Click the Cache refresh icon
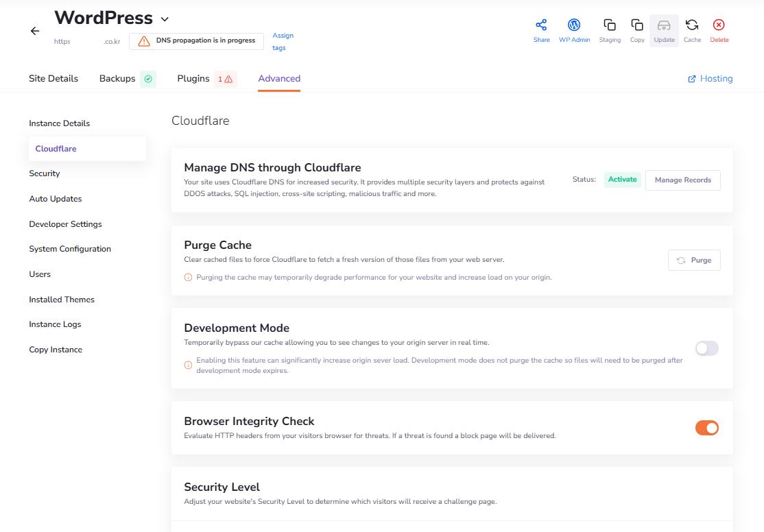Image resolution: width=764 pixels, height=532 pixels. [692, 25]
